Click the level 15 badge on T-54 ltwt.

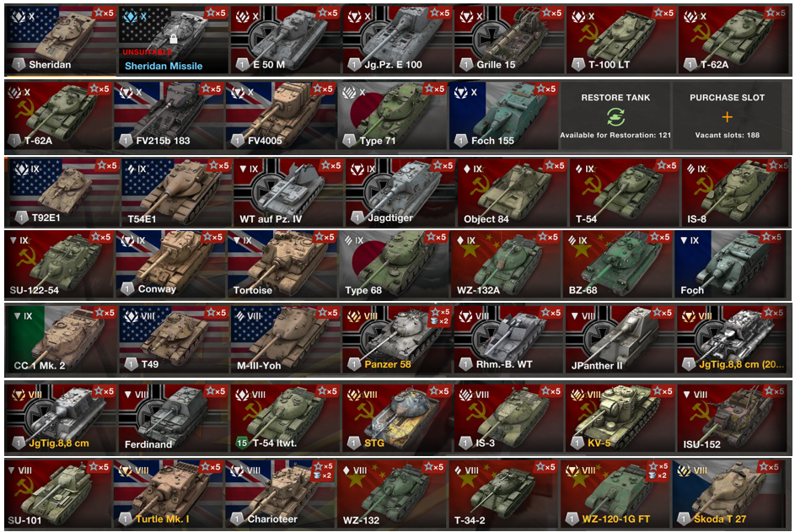tap(242, 443)
